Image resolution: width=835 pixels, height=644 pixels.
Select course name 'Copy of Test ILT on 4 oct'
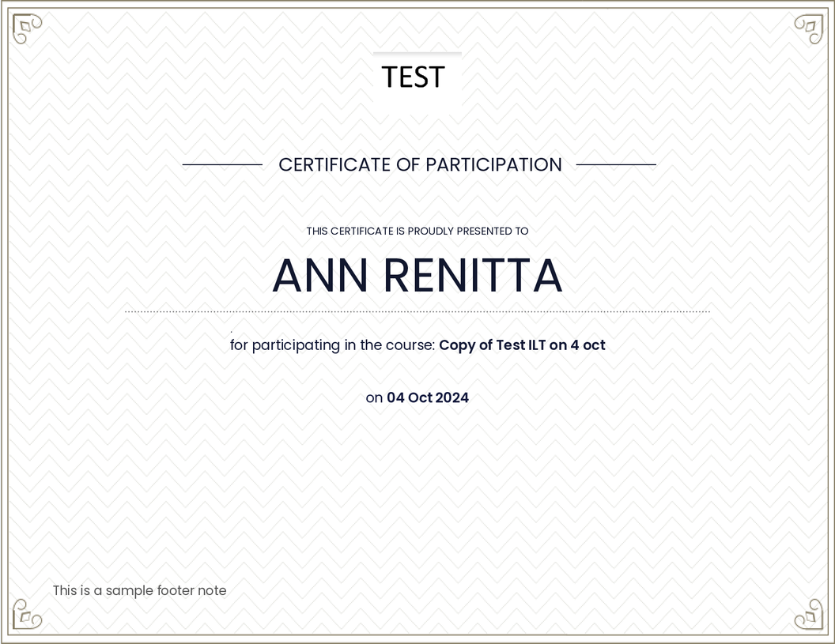tap(522, 345)
